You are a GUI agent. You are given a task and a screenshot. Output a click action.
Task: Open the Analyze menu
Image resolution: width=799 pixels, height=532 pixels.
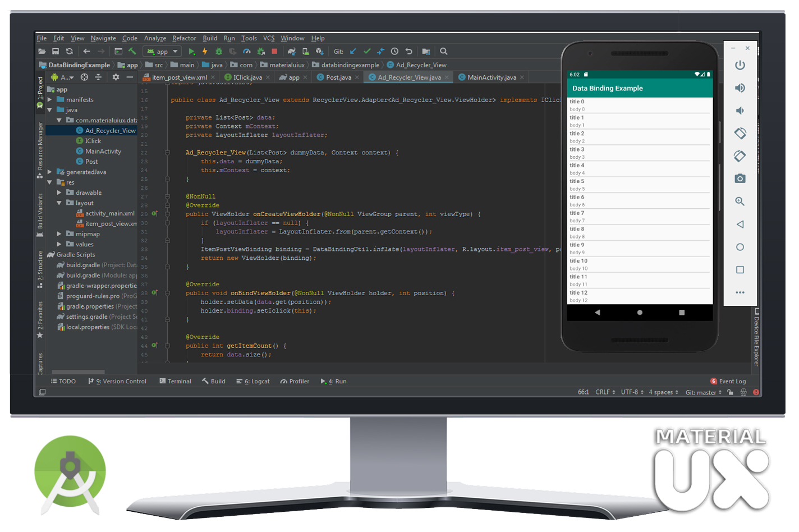pyautogui.click(x=155, y=38)
